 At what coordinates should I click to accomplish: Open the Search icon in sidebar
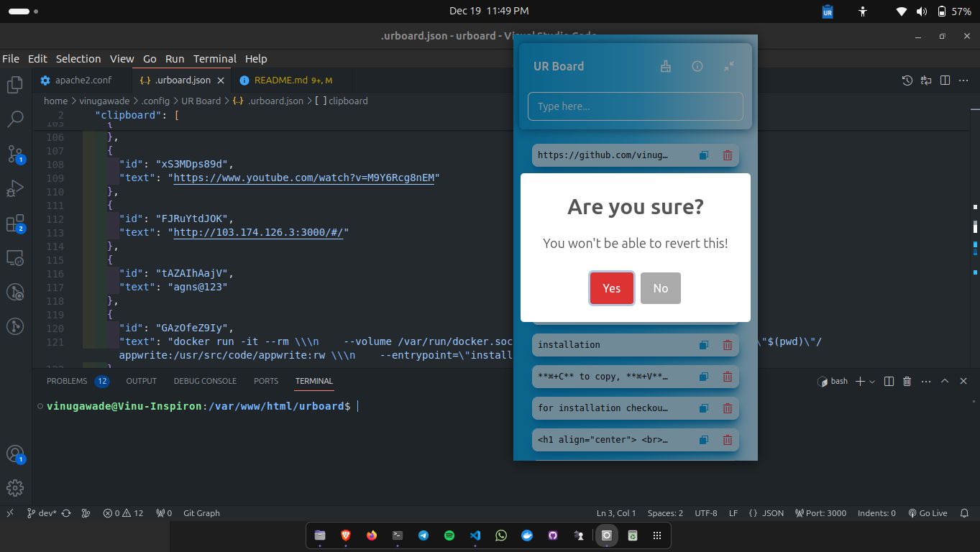pos(15,119)
